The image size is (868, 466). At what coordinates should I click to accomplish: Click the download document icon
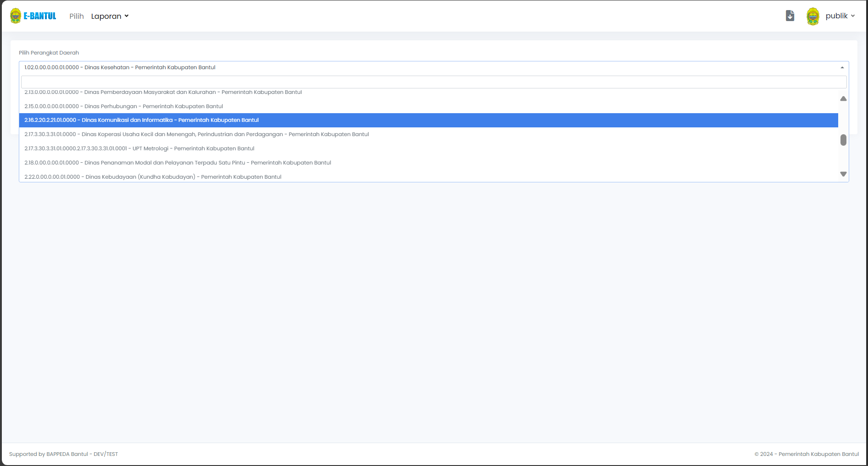click(790, 16)
